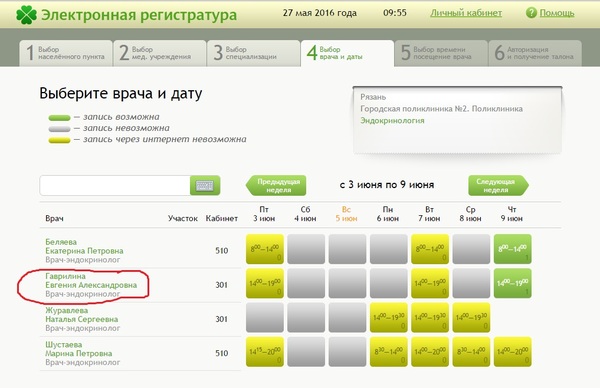
Task: Go to step 3 Выбор специализации
Action: pyautogui.click(x=253, y=53)
